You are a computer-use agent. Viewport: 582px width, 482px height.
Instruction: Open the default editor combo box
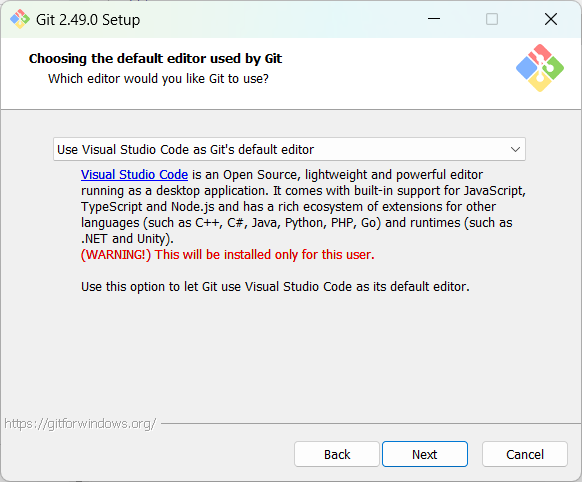pos(289,149)
